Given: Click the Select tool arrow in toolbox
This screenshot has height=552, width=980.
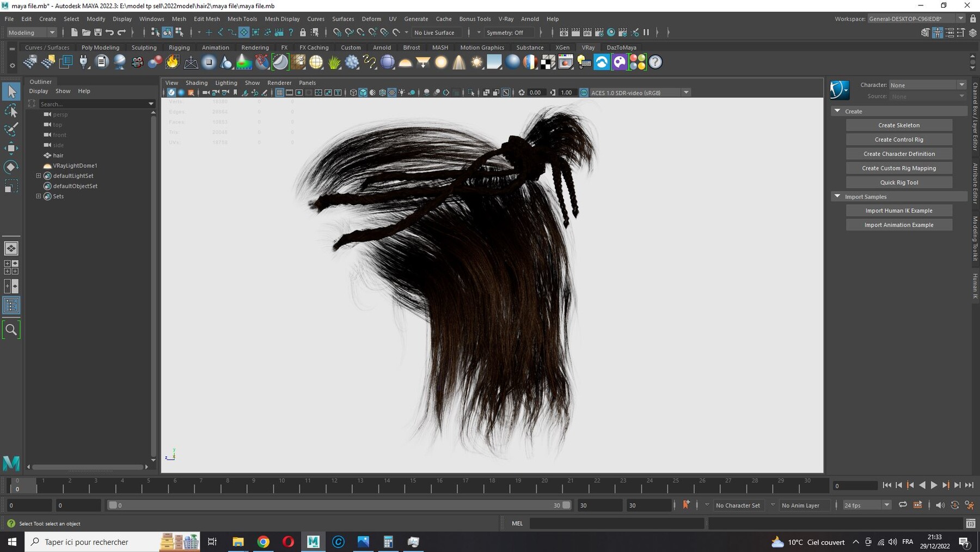Looking at the screenshot, I should (x=11, y=92).
